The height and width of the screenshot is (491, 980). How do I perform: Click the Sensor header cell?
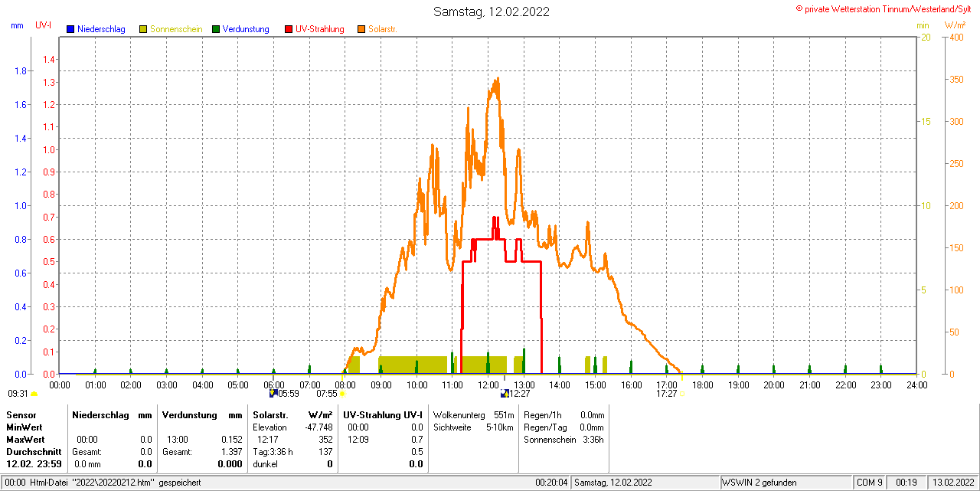pos(21,414)
